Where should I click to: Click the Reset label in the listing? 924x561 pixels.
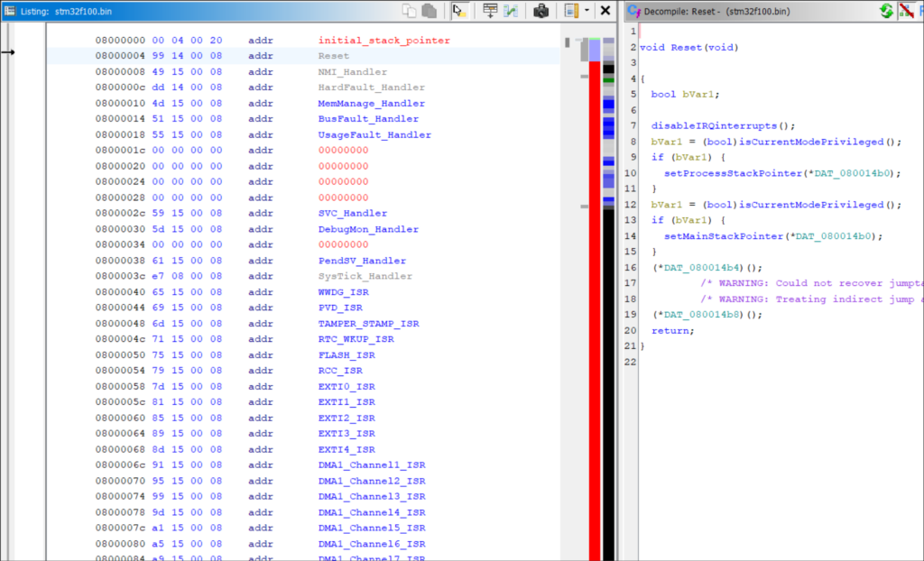(x=333, y=56)
